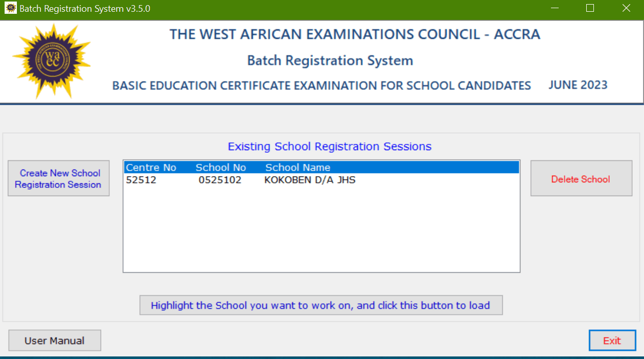
Task: Click the Delete School button
Action: click(581, 178)
